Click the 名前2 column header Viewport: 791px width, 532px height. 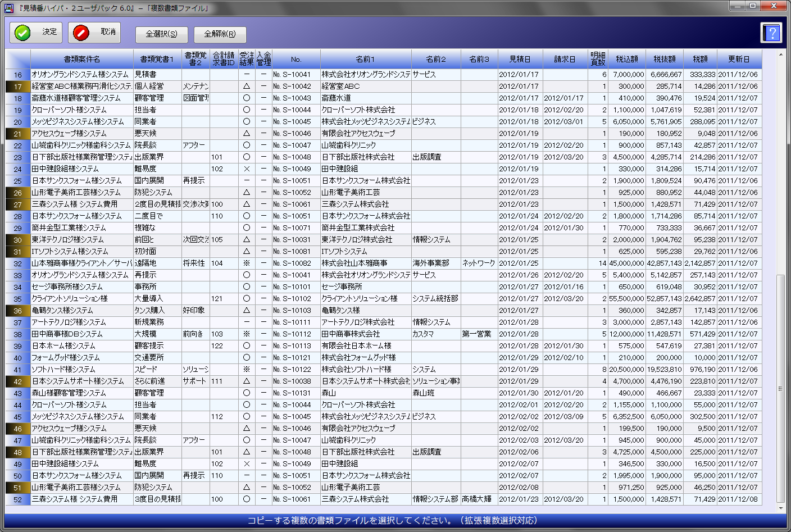pos(436,59)
